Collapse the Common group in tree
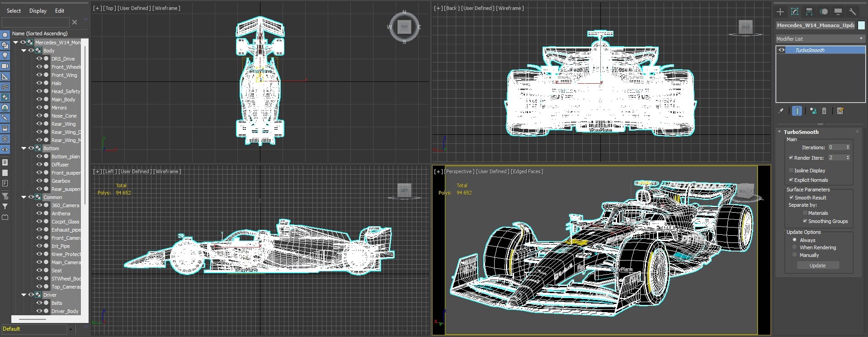 (x=24, y=197)
